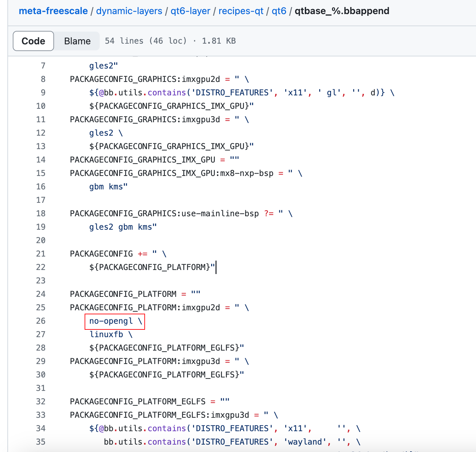Viewport: 476px width, 452px height.
Task: Switch to the Code view tab
Action: [x=33, y=41]
